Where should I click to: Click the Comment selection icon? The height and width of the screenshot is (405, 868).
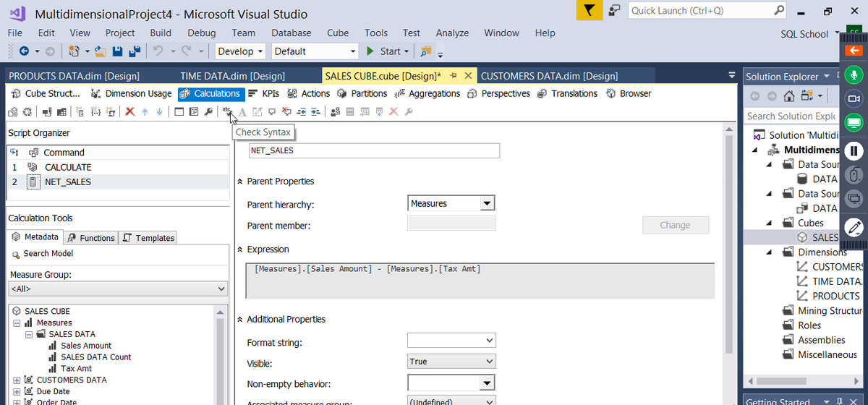pos(272,112)
